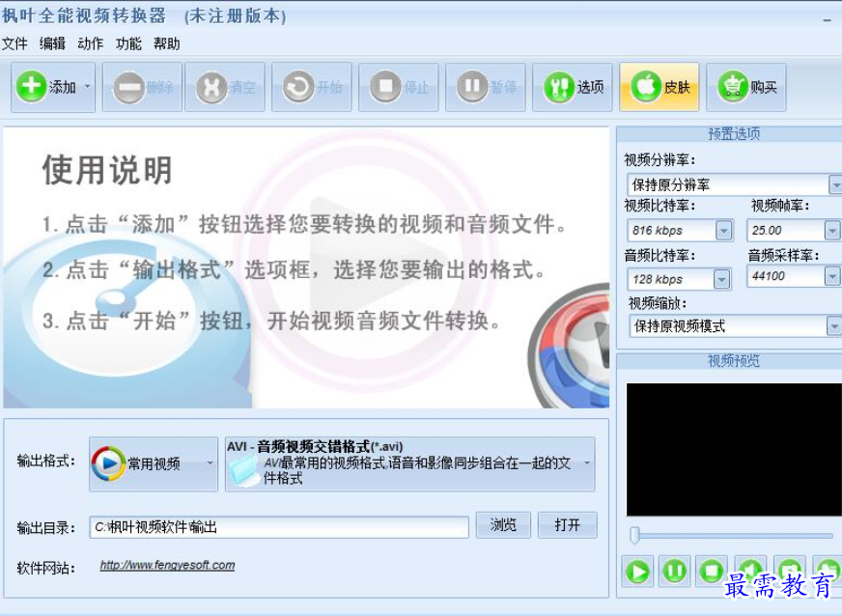This screenshot has height=616, width=842.
Task: Click the 浏览 browse button
Action: coord(503,525)
